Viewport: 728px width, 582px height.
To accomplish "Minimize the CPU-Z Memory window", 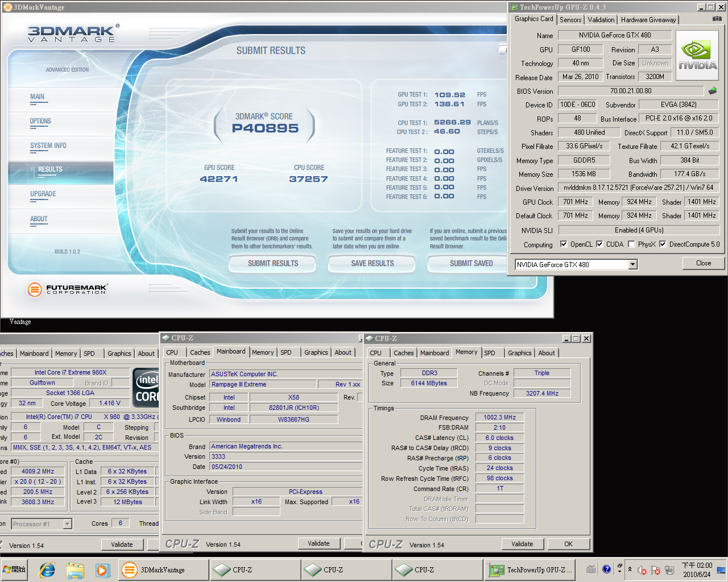I will coord(566,338).
